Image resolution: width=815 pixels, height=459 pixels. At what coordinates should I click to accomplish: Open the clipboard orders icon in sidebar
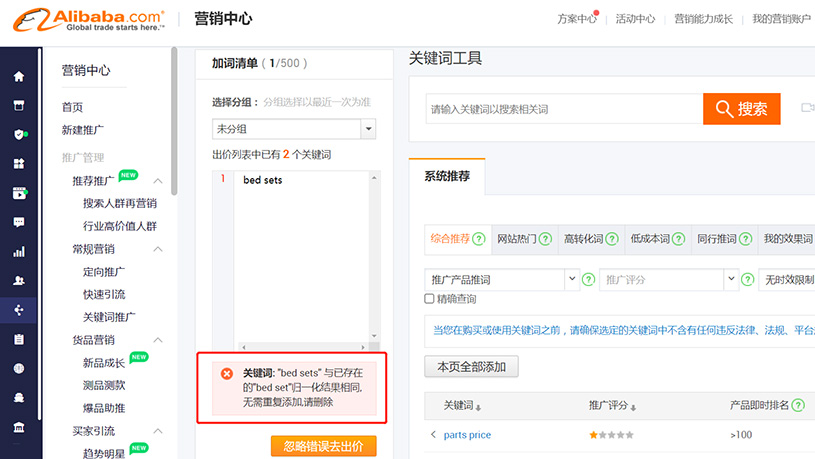tap(19, 339)
